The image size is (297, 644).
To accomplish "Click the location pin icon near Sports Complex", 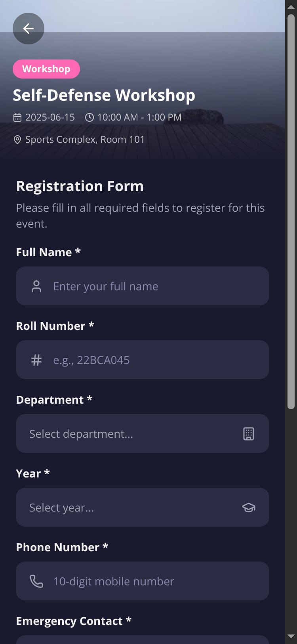I will 17,140.
